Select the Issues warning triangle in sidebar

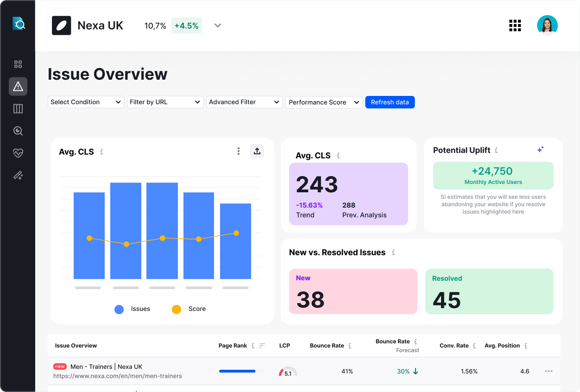(x=18, y=86)
